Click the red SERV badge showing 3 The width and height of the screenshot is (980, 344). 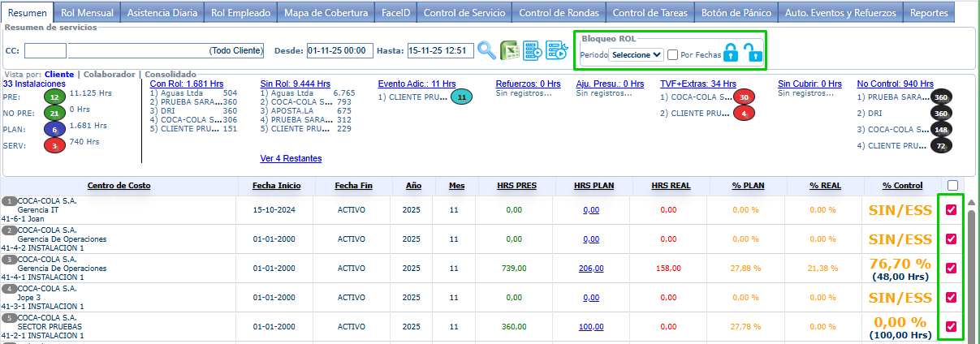(54, 145)
